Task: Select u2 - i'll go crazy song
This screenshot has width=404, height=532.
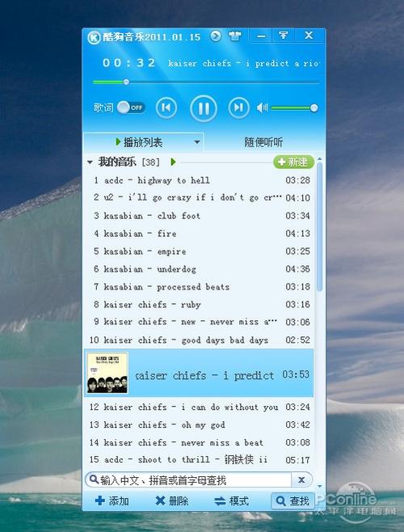Action: pyautogui.click(x=200, y=197)
